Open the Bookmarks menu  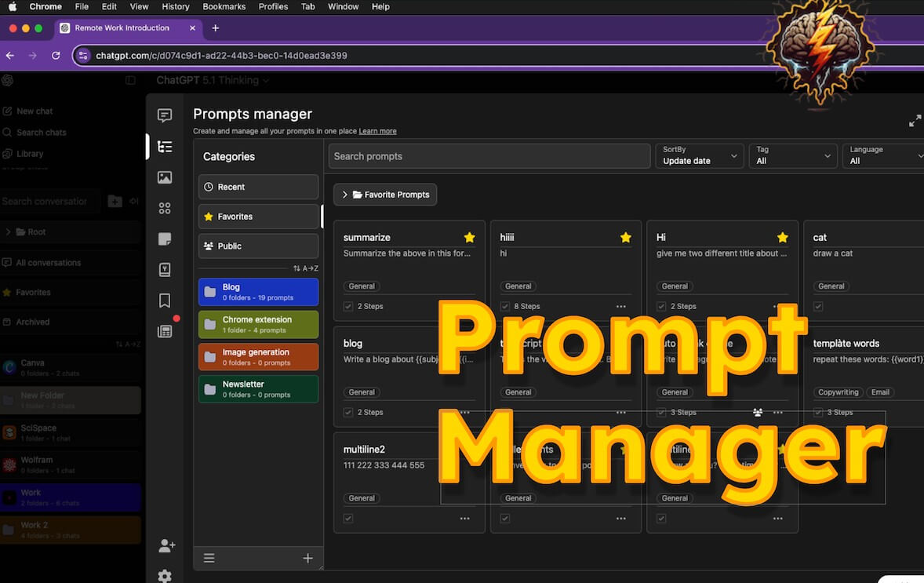coord(224,6)
